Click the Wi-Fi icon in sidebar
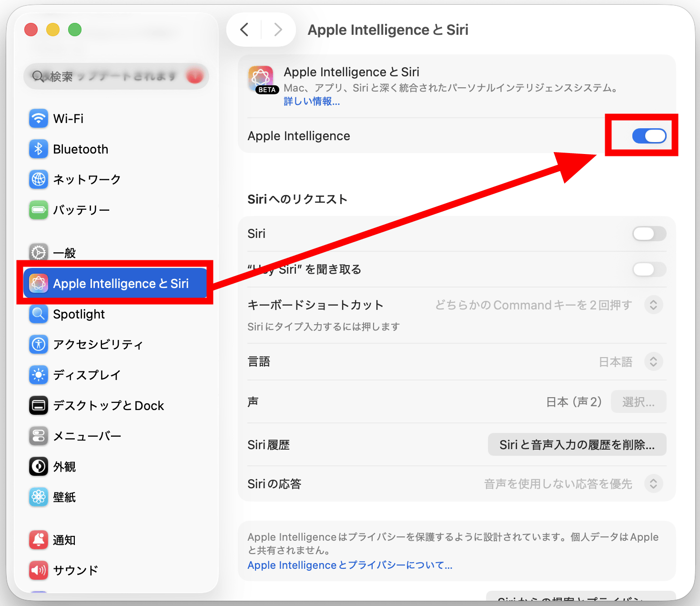The height and width of the screenshot is (606, 700). point(39,119)
